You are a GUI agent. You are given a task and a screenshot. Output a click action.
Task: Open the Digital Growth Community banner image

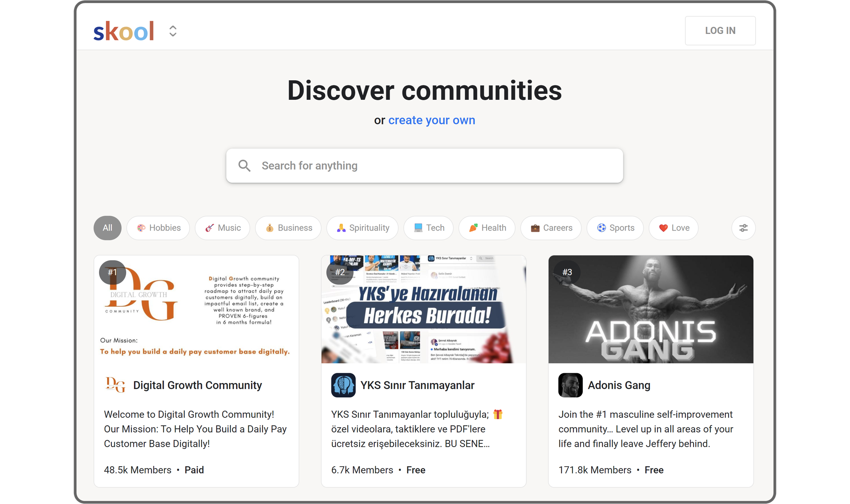click(x=196, y=309)
